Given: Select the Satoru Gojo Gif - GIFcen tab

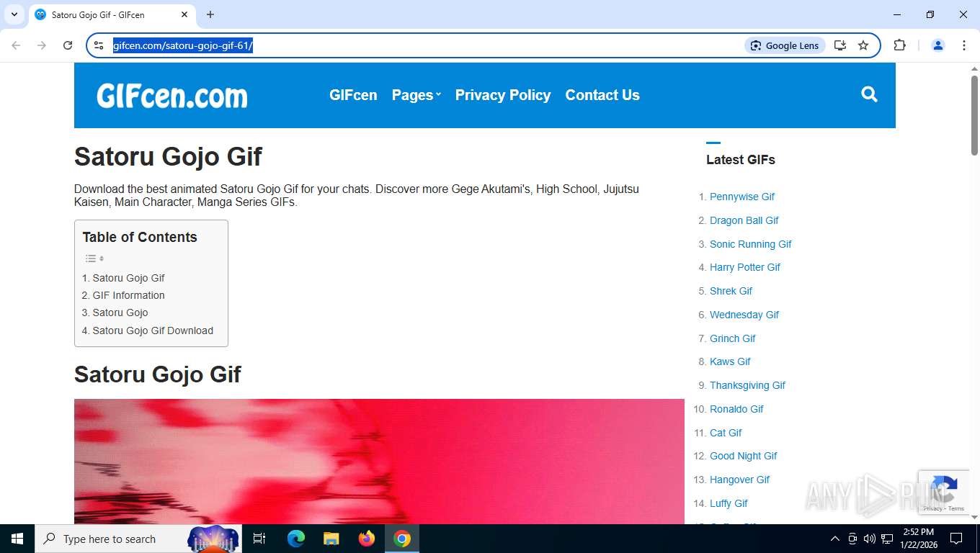Looking at the screenshot, I should coord(112,15).
